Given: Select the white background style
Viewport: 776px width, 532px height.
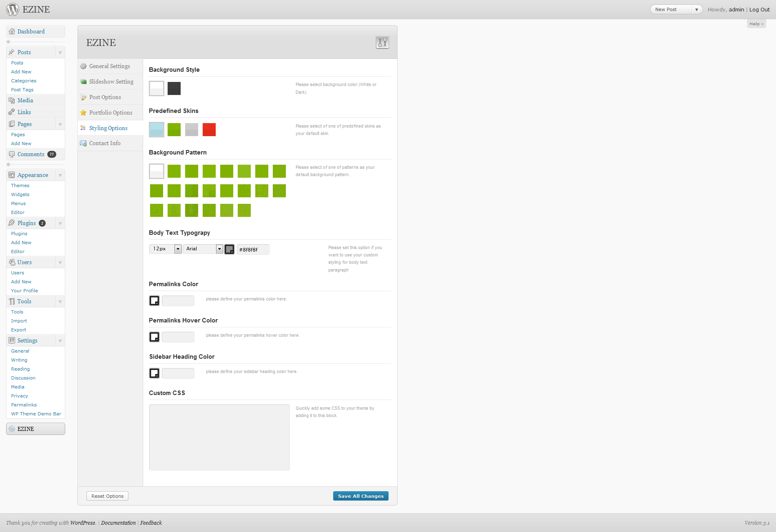Looking at the screenshot, I should [x=157, y=88].
